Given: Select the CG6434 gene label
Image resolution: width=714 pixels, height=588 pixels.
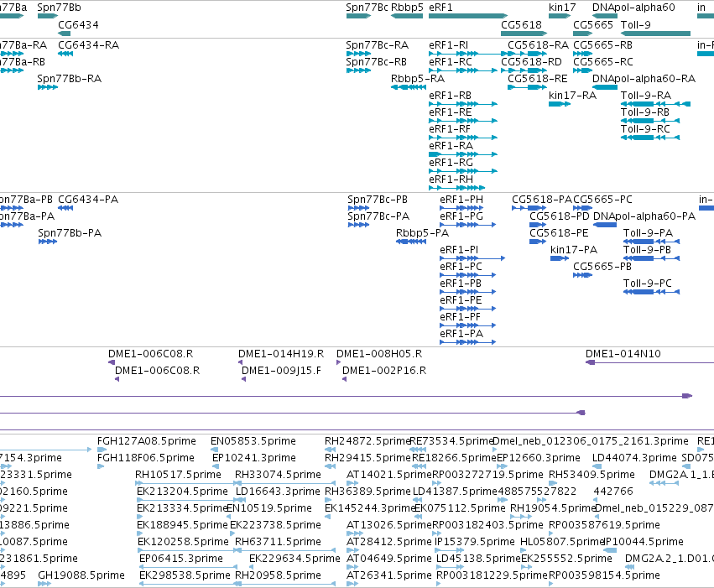Looking at the screenshot, I should (78, 25).
